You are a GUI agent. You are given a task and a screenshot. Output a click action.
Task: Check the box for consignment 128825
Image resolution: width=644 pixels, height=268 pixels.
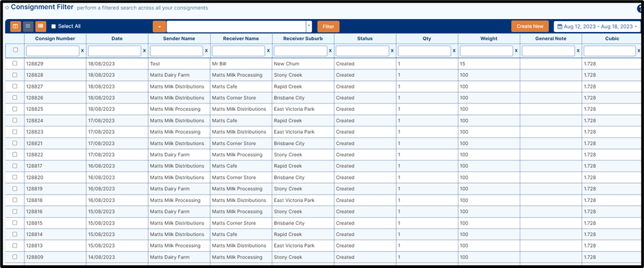[15, 110]
